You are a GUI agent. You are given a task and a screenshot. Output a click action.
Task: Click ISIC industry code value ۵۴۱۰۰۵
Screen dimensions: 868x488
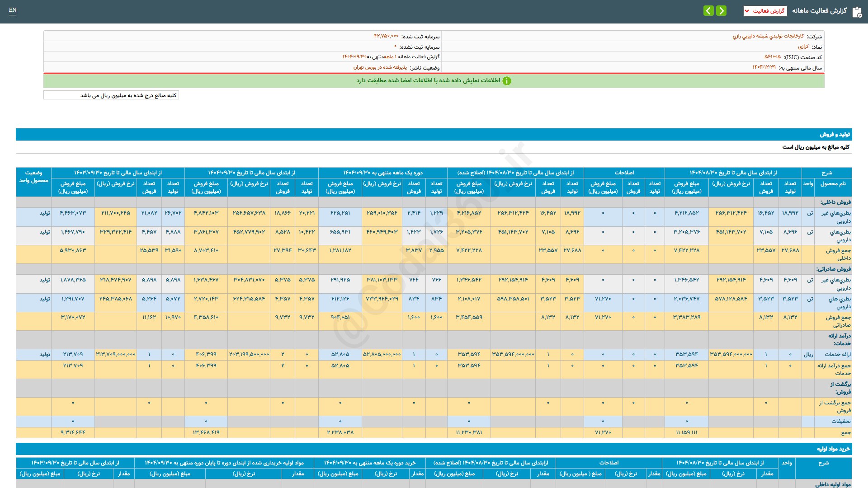tap(772, 57)
